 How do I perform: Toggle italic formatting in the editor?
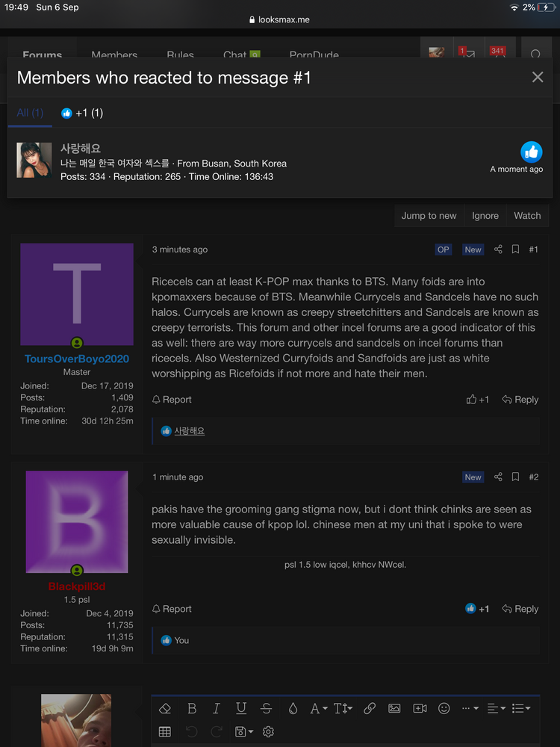tap(217, 708)
